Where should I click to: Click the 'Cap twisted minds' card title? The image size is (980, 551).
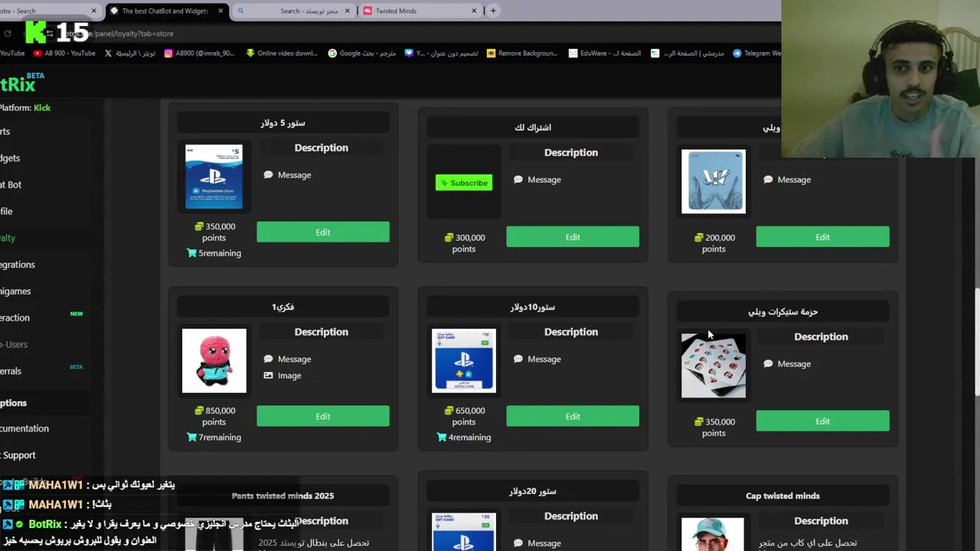[x=782, y=496]
